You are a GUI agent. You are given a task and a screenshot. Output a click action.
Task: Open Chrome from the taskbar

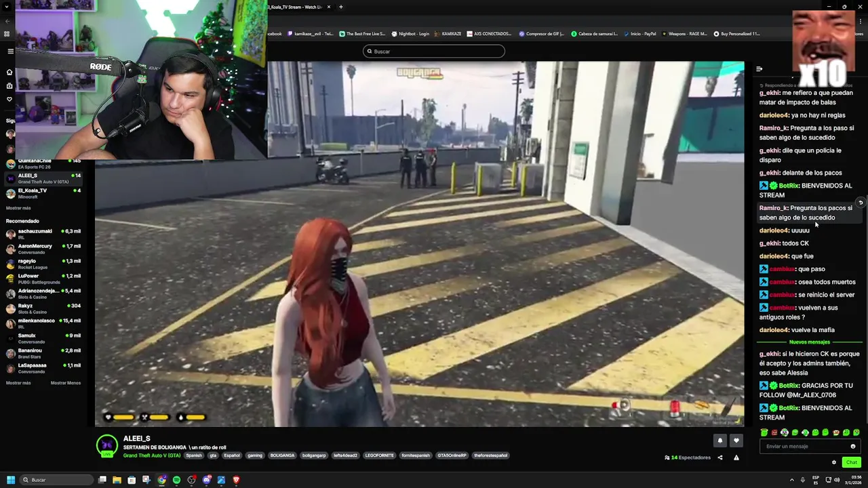coord(161,480)
